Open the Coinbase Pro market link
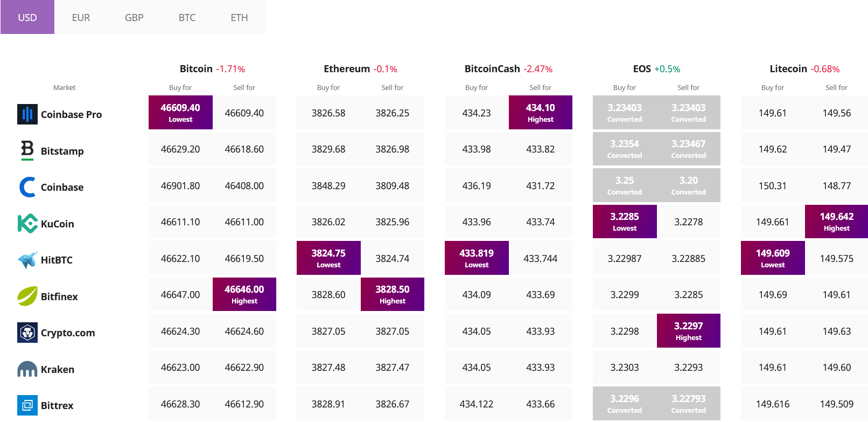Screen dimensions: 868x422 pyautogui.click(x=71, y=114)
